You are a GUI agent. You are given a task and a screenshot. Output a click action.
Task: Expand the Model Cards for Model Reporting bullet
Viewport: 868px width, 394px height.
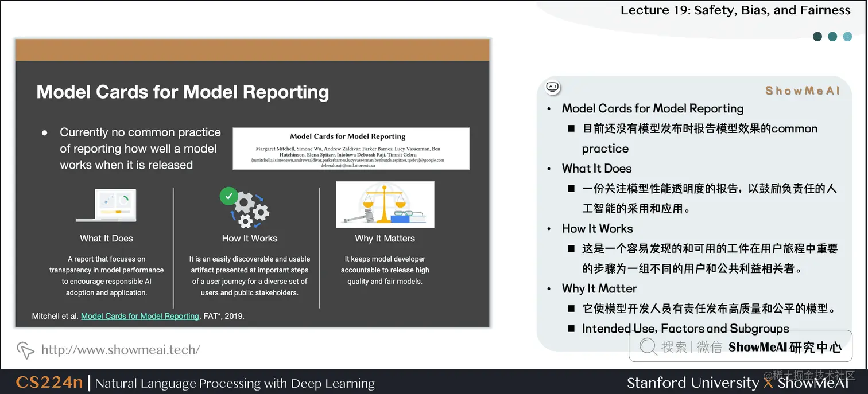pyautogui.click(x=653, y=108)
